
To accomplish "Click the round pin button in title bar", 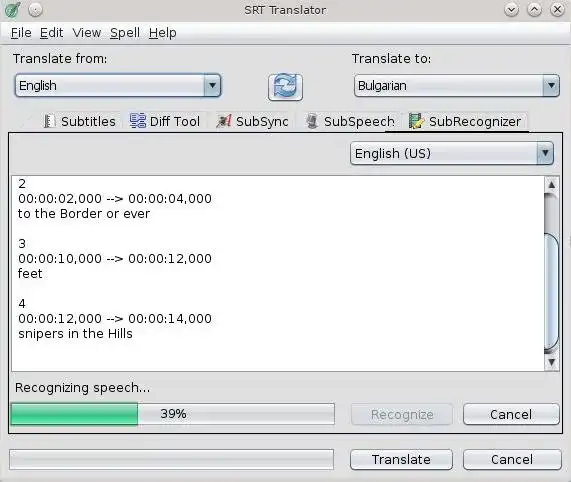I will click(x=35, y=10).
